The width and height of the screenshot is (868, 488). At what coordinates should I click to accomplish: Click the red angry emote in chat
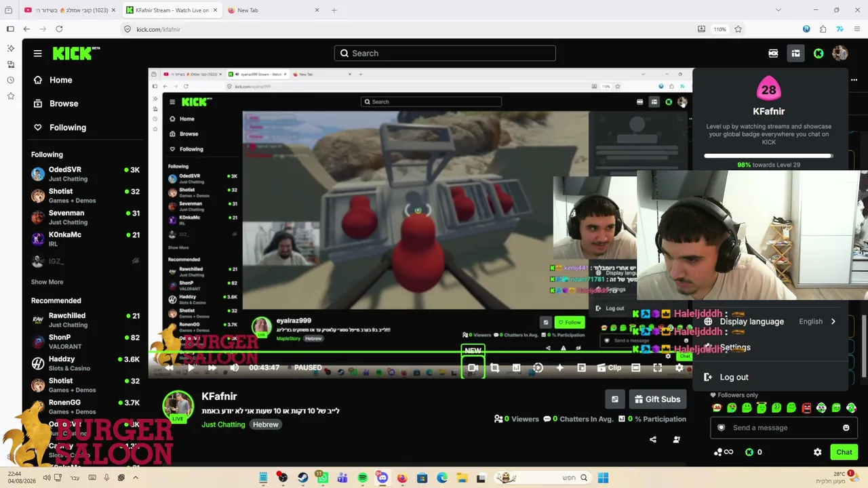(806, 408)
